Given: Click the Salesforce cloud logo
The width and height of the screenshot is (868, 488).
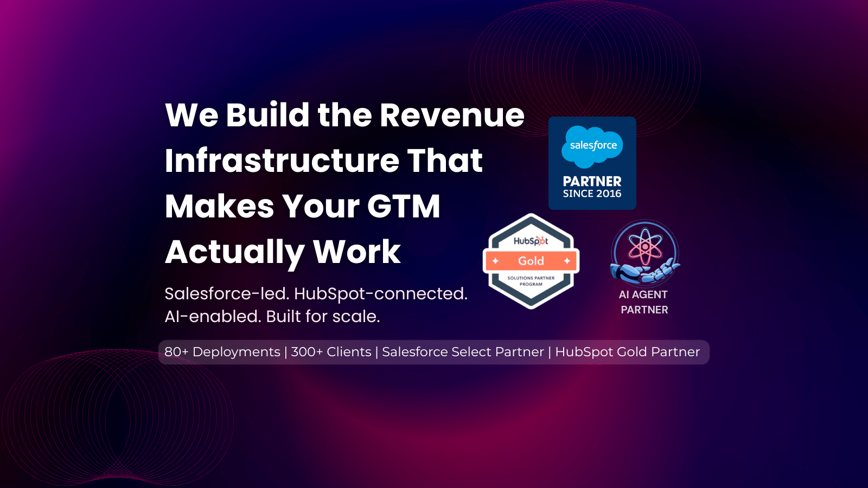Looking at the screenshot, I should (592, 145).
